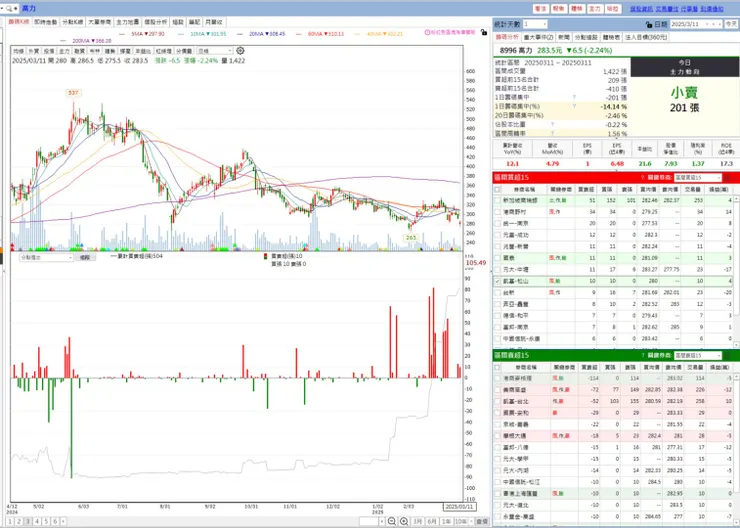740x528 pixels.
Task: Toggle 均線 indicator on the chart toolbar
Action: point(18,51)
